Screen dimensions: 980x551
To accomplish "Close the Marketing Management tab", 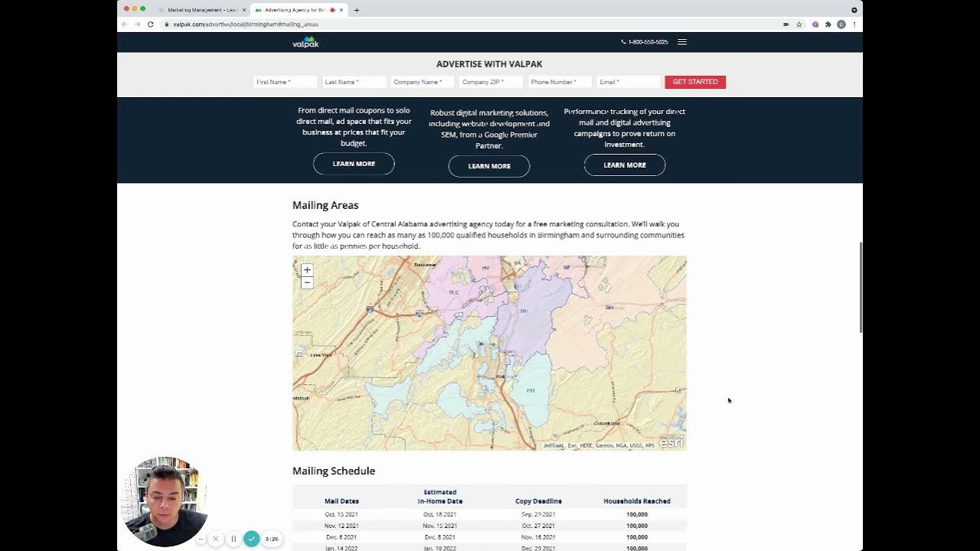I will (x=244, y=10).
